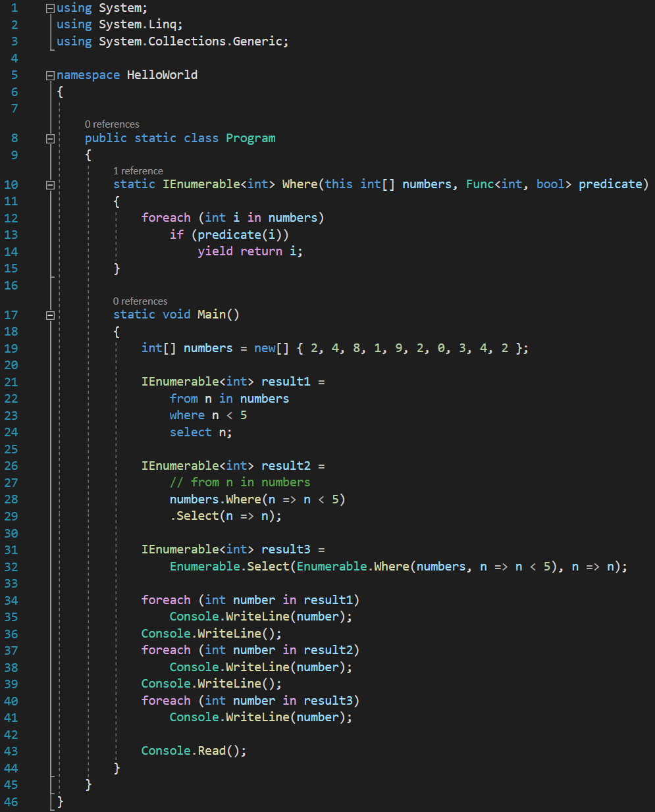Click 'result2' in foreach on line 37
The width and height of the screenshot is (655, 812).
click(328, 650)
